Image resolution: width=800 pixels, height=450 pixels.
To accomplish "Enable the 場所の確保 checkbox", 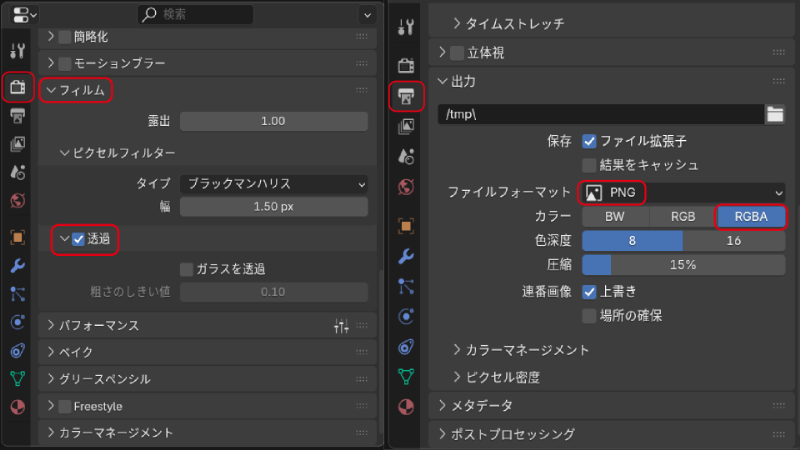I will pos(589,316).
